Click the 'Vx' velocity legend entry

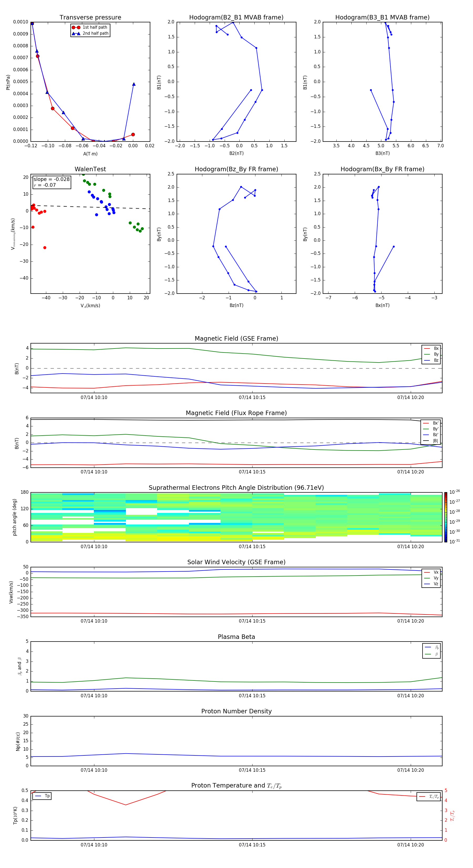[431, 572]
